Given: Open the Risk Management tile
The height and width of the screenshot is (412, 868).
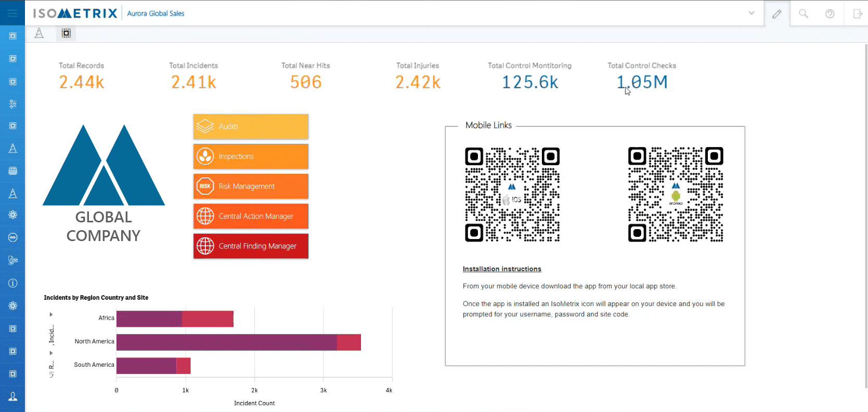Looking at the screenshot, I should click(251, 186).
